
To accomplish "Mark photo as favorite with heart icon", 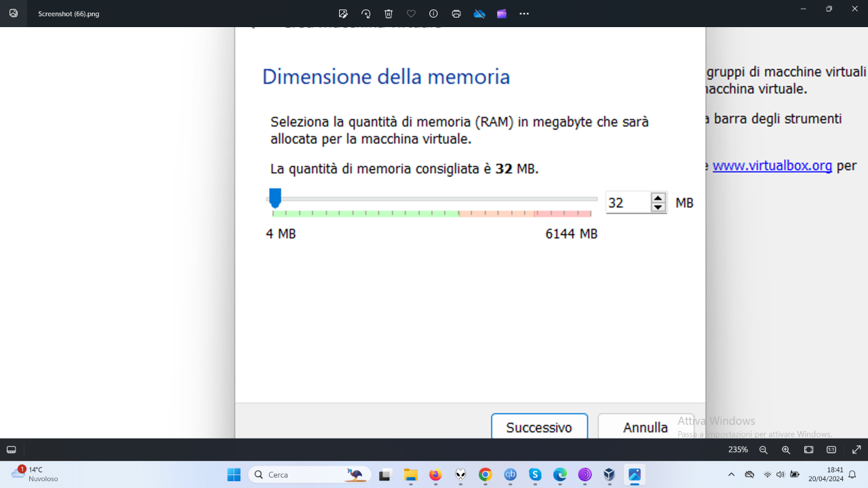I will tap(411, 14).
